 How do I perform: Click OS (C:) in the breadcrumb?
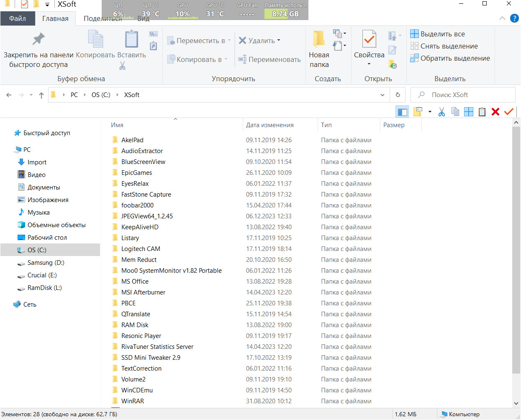point(101,95)
